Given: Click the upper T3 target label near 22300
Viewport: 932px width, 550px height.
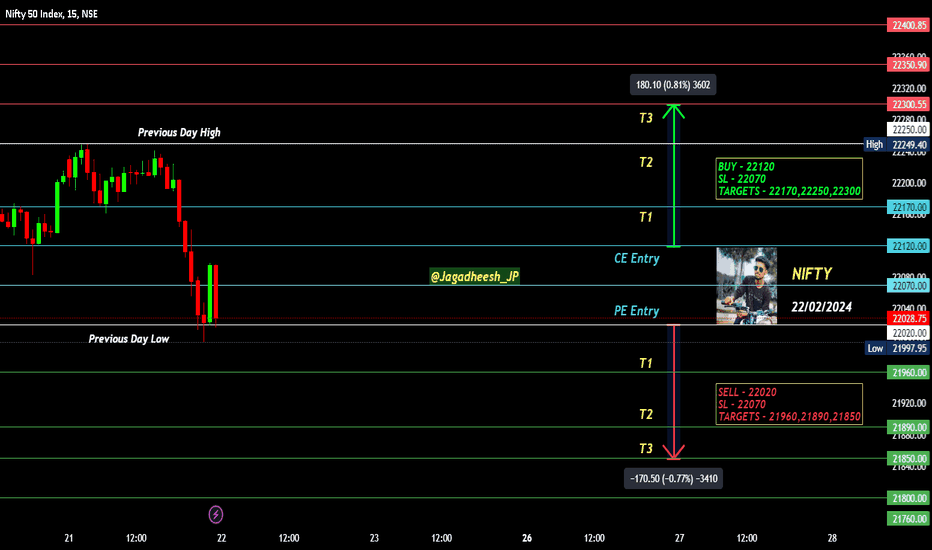Looking at the screenshot, I should [x=646, y=118].
